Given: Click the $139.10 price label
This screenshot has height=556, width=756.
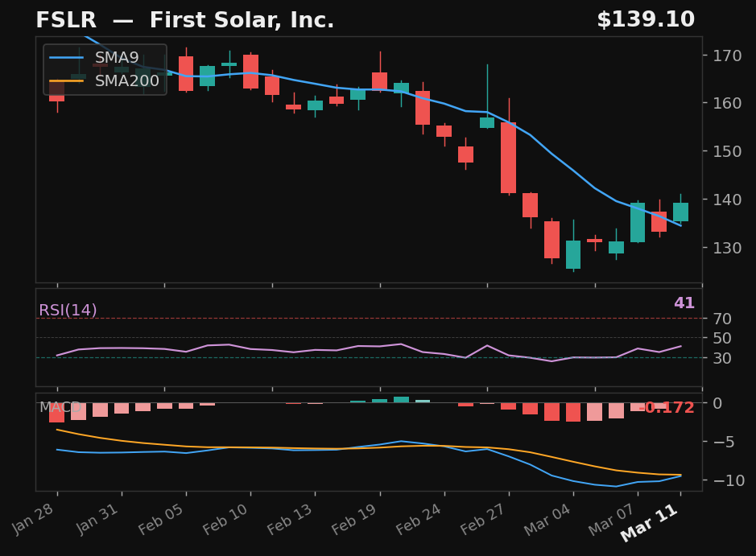Looking at the screenshot, I should pyautogui.click(x=646, y=20).
